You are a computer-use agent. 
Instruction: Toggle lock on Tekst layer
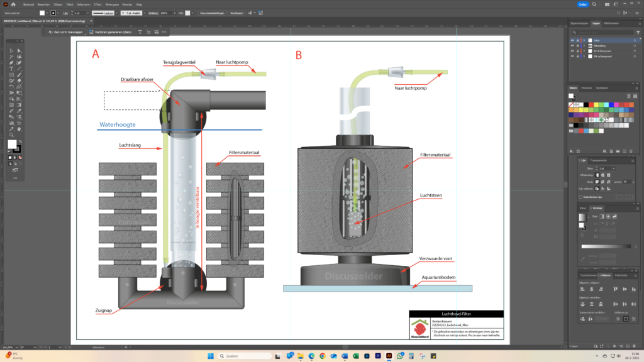577,41
